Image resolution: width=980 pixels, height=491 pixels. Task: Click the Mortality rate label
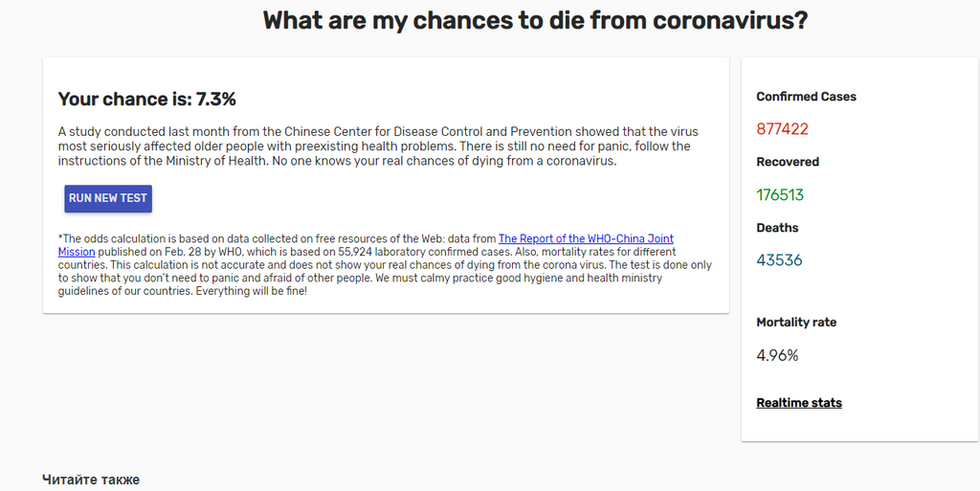coord(796,323)
